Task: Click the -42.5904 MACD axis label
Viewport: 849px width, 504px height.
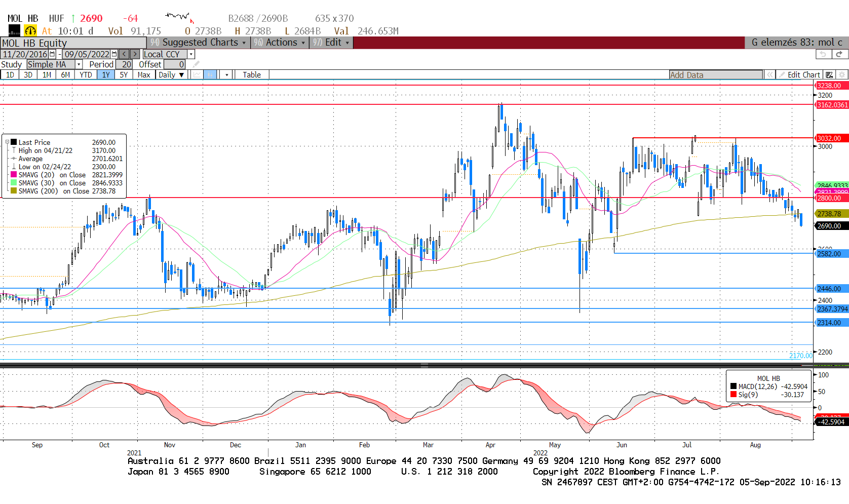Action: click(x=831, y=422)
